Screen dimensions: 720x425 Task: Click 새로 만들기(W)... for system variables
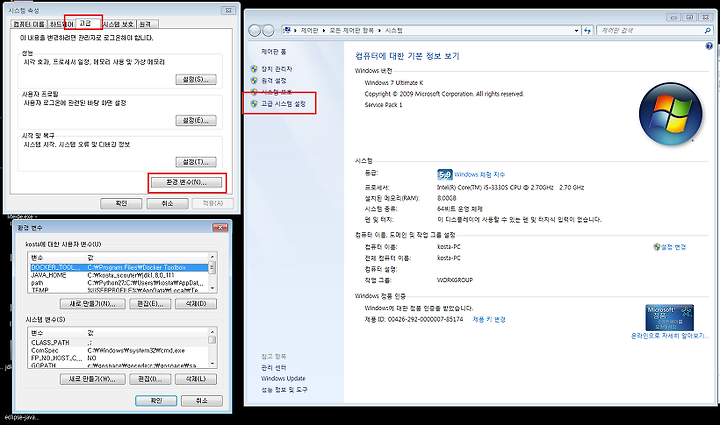pos(92,379)
